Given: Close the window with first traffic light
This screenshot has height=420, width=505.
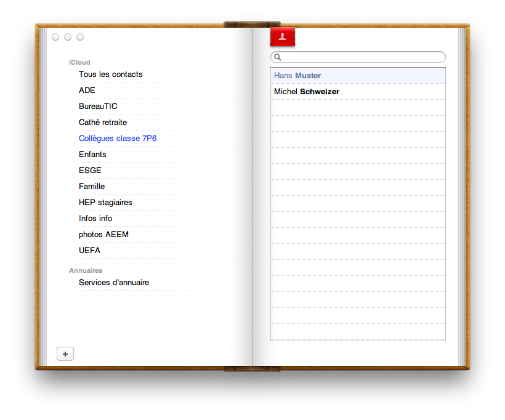Looking at the screenshot, I should pyautogui.click(x=55, y=37).
